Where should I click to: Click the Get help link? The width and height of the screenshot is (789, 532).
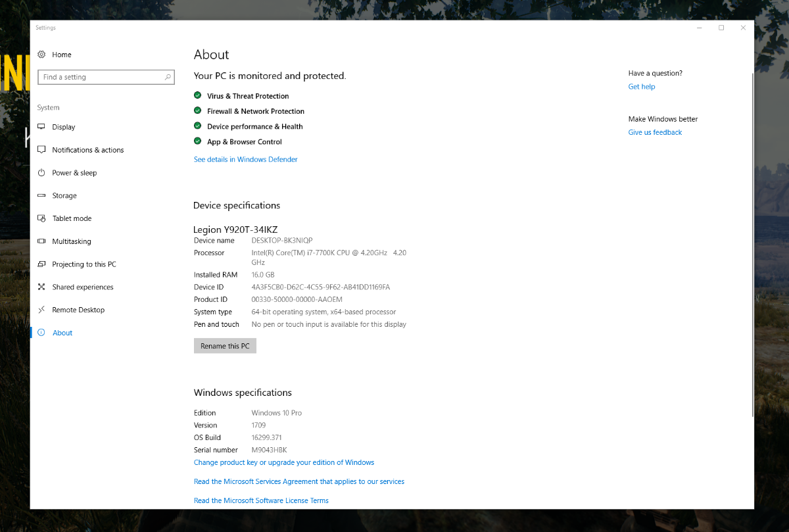641,87
